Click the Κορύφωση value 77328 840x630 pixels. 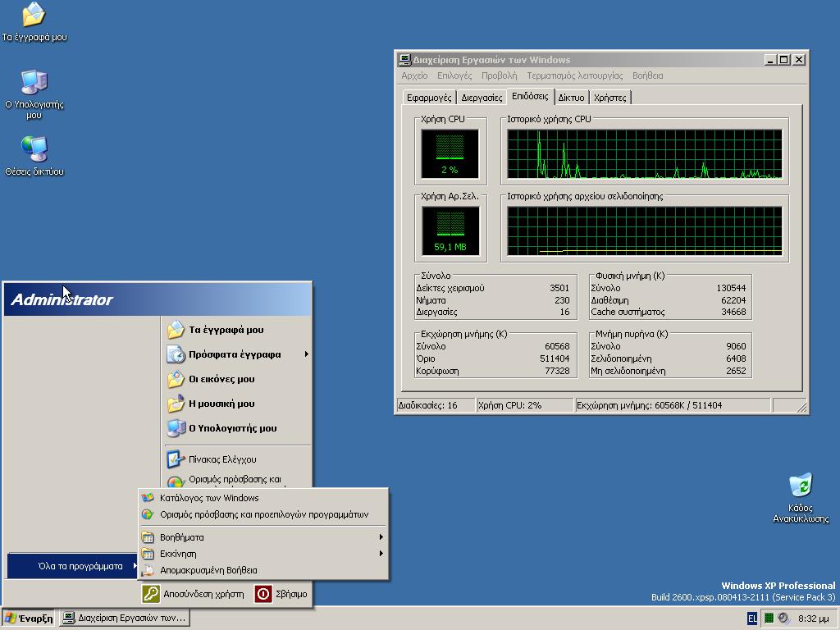tap(557, 372)
